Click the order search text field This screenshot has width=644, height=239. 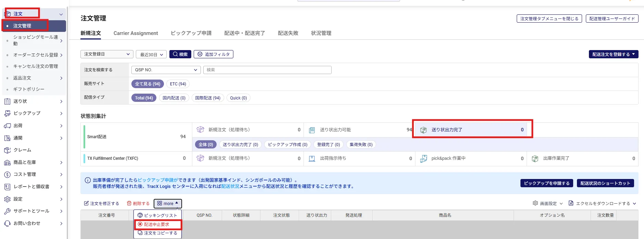267,70
